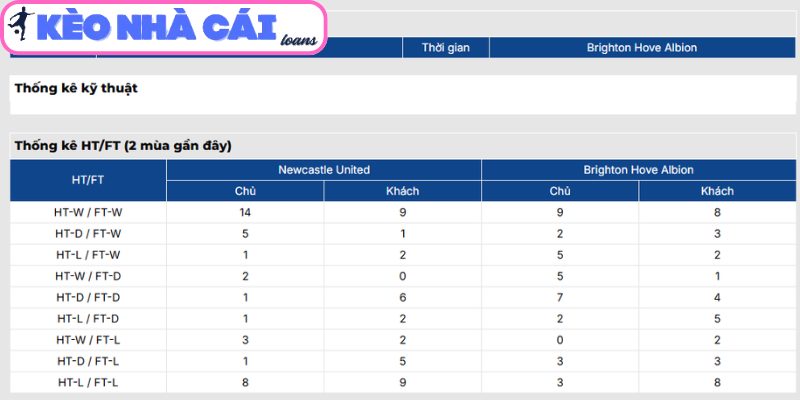Click Newcastle Chủ value 14 in HT-W / FT-W row
The width and height of the screenshot is (800, 400).
coord(245,212)
